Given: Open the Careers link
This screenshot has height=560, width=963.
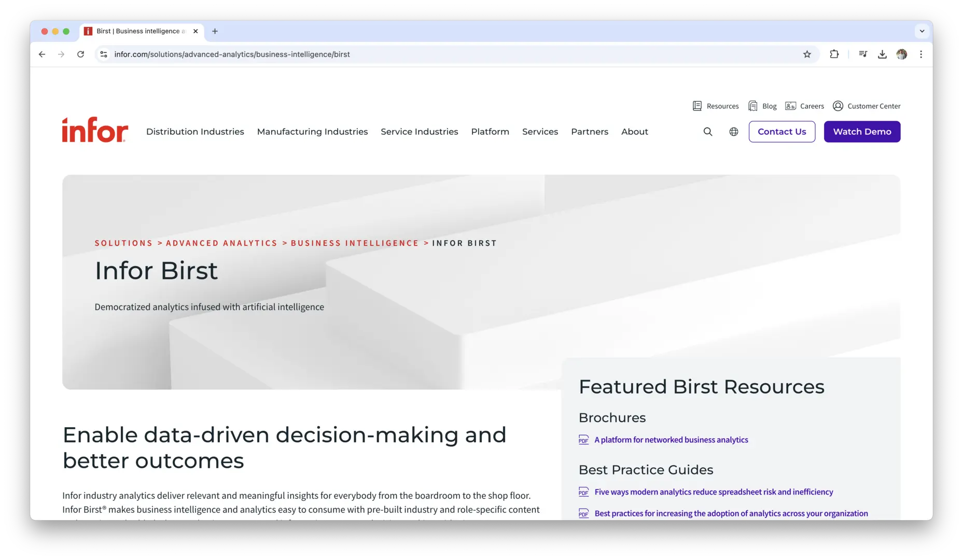Looking at the screenshot, I should pos(812,106).
